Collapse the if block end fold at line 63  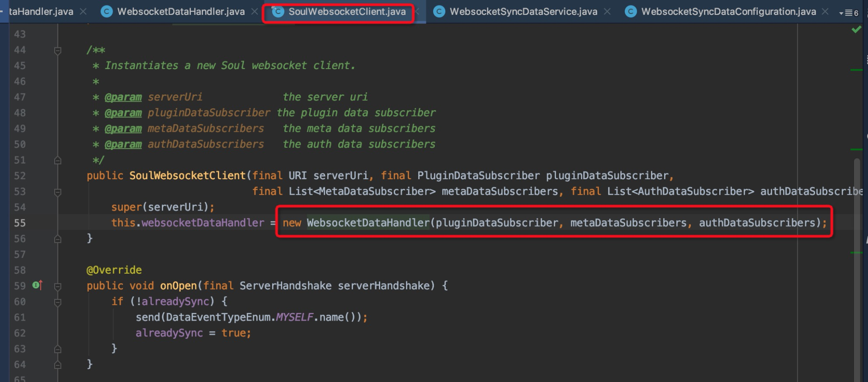tap(58, 349)
